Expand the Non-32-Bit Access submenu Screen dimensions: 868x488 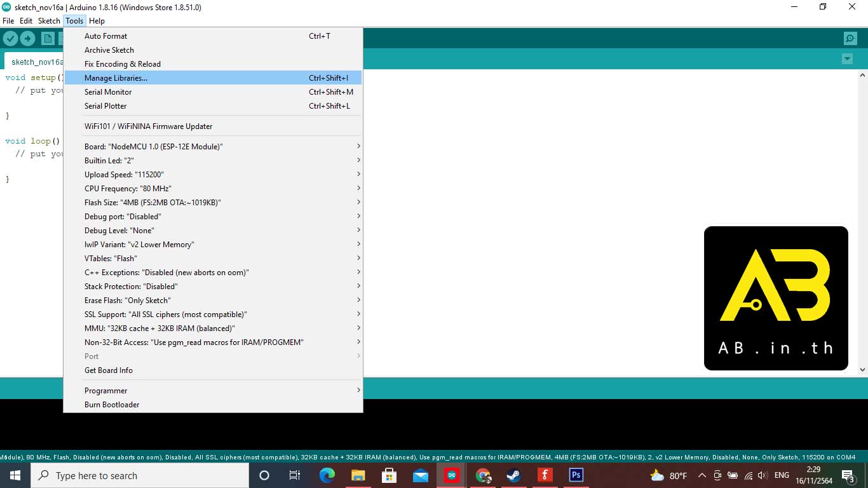(213, 342)
